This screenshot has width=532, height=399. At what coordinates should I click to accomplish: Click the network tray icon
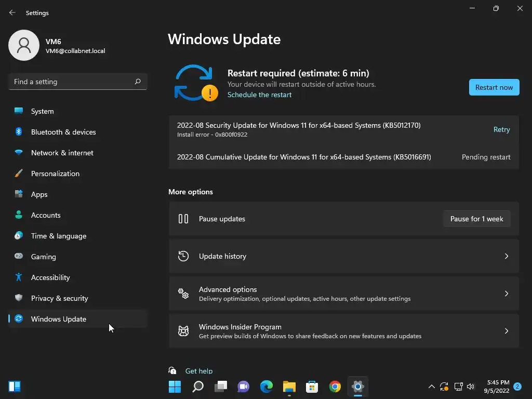(458, 387)
